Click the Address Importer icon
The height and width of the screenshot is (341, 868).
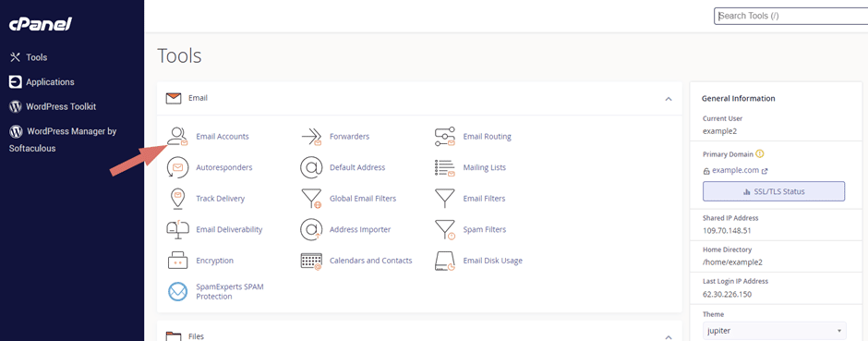(311, 230)
